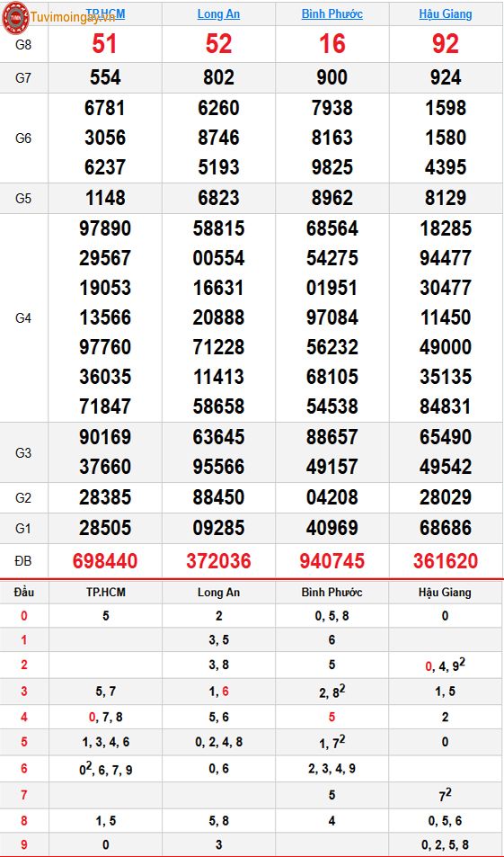Open the Bình Phước province link
The image size is (504, 857).
[332, 14]
